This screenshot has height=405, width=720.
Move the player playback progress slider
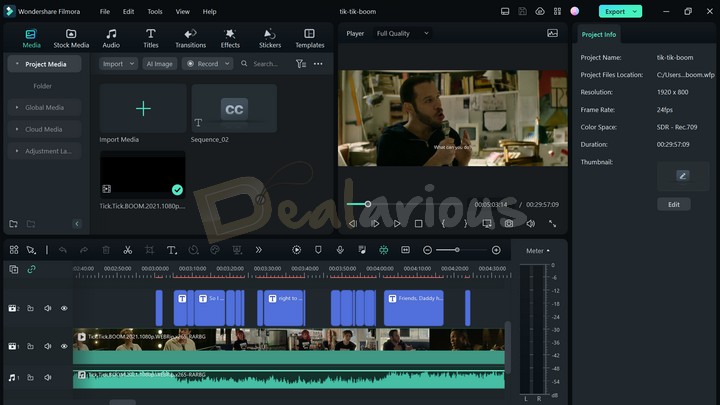368,204
